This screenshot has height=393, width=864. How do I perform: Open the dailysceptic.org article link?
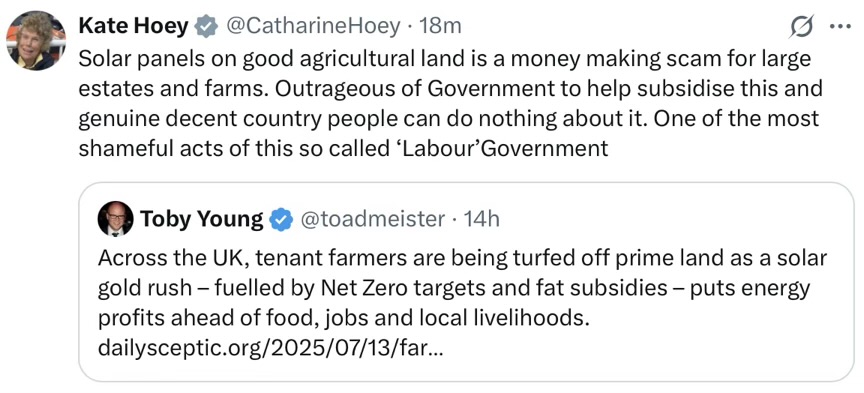pyautogui.click(x=269, y=348)
